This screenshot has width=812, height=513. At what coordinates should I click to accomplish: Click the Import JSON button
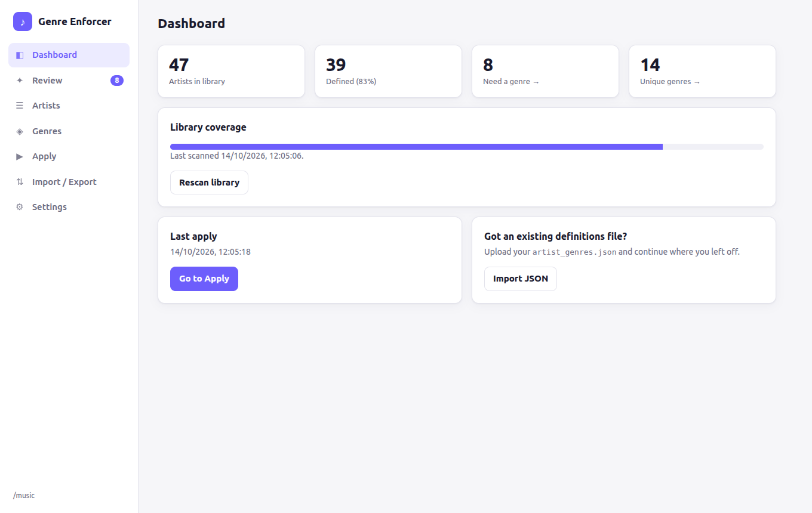(x=521, y=279)
